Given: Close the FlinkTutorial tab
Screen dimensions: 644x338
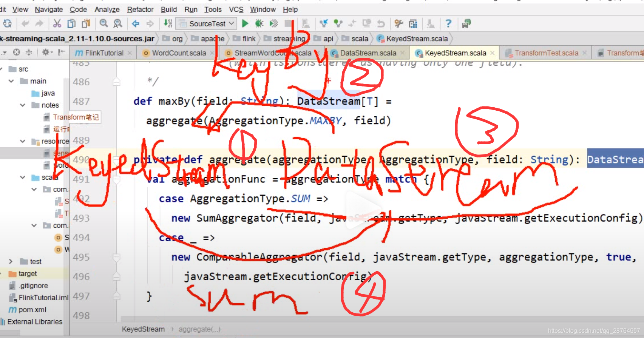Looking at the screenshot, I should click(130, 53).
